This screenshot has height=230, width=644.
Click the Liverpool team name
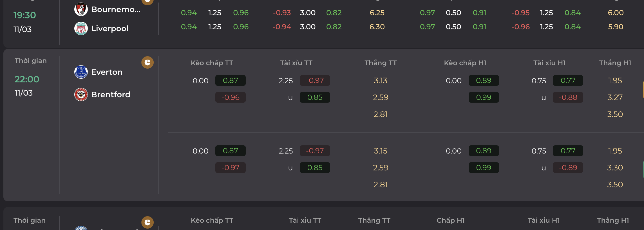[110, 28]
